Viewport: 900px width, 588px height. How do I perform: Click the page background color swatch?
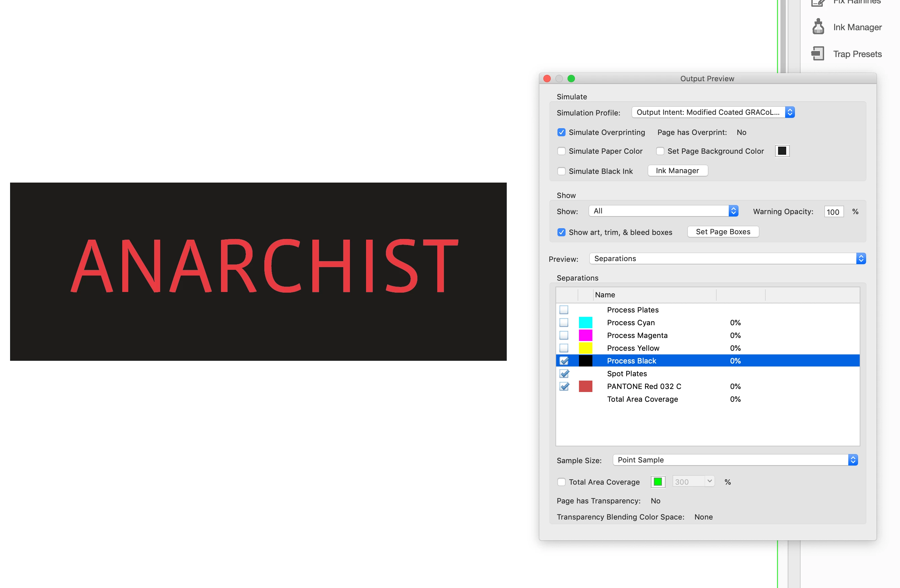point(782,151)
